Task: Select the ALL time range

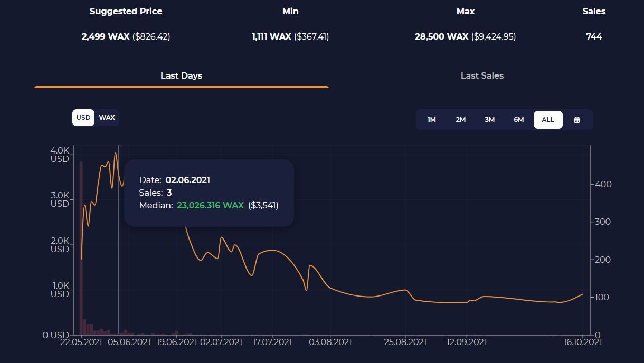Action: 548,120
